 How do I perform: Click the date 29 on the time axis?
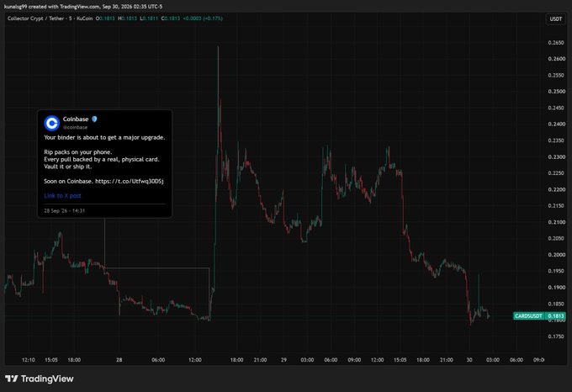pyautogui.click(x=283, y=360)
